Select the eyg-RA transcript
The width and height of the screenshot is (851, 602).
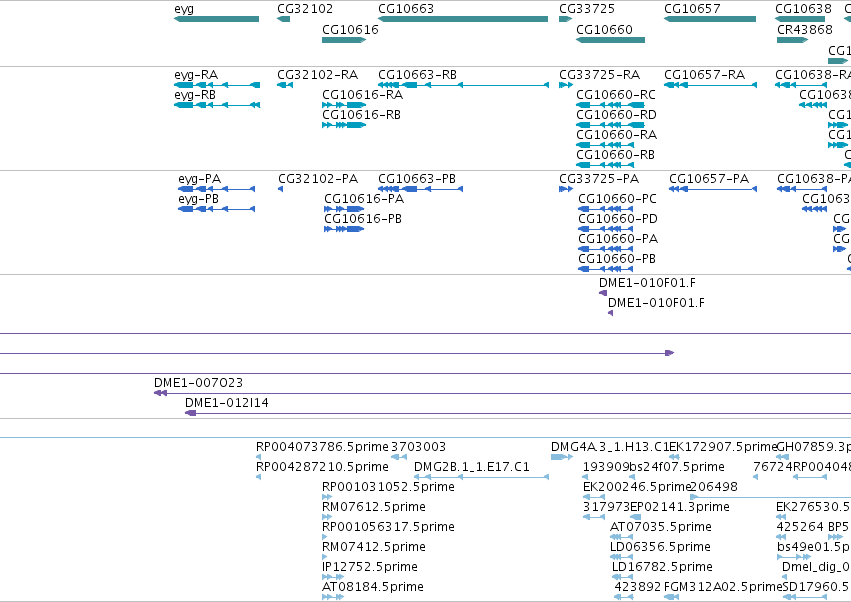click(x=217, y=85)
